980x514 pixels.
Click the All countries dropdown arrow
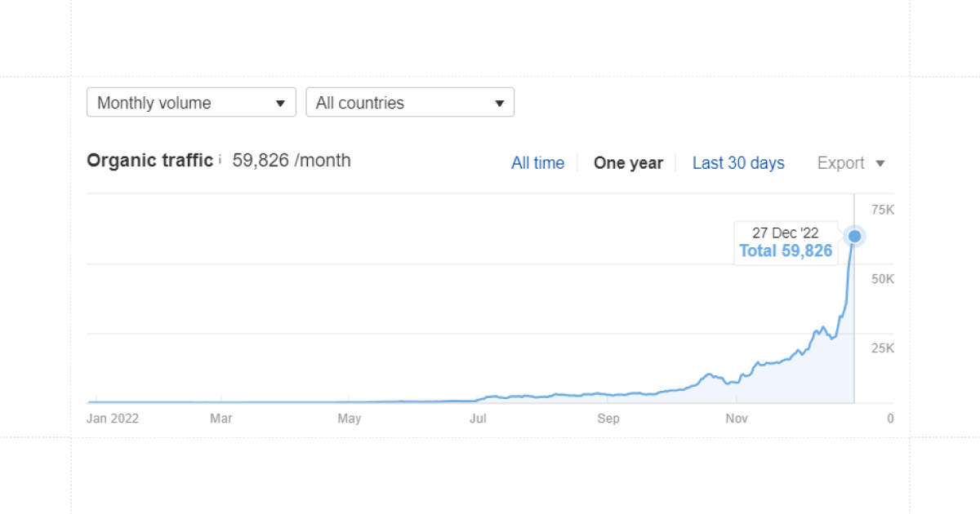pyautogui.click(x=499, y=104)
